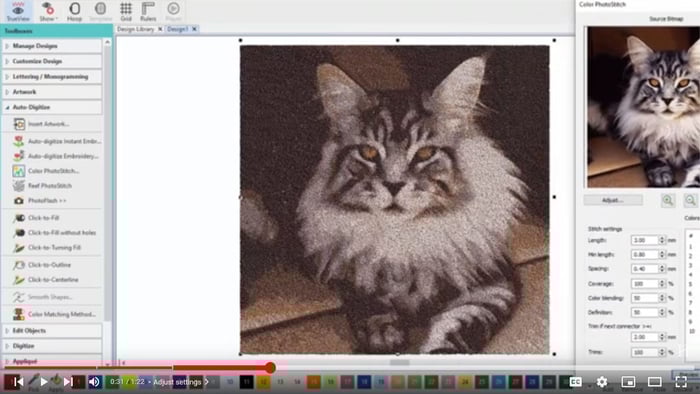Toggle closed captions on the video
The image size is (700, 394).
[x=575, y=382]
